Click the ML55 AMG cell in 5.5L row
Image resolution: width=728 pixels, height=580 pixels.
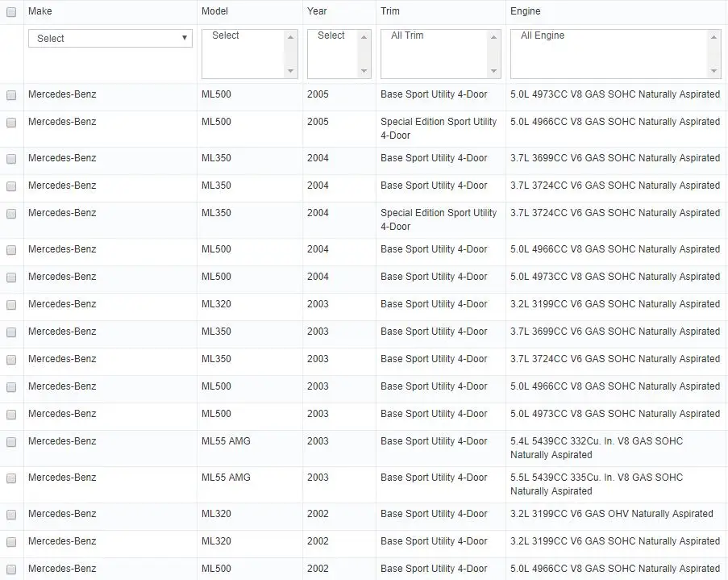tap(226, 478)
